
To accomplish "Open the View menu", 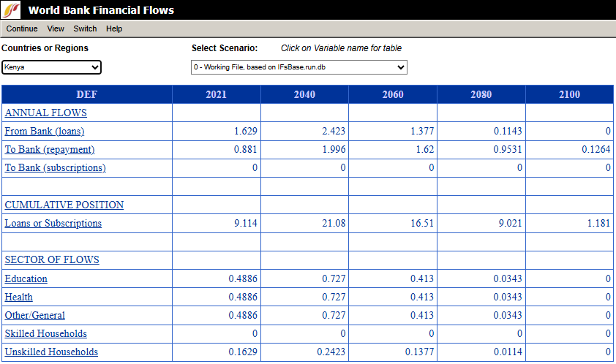I will point(56,29).
